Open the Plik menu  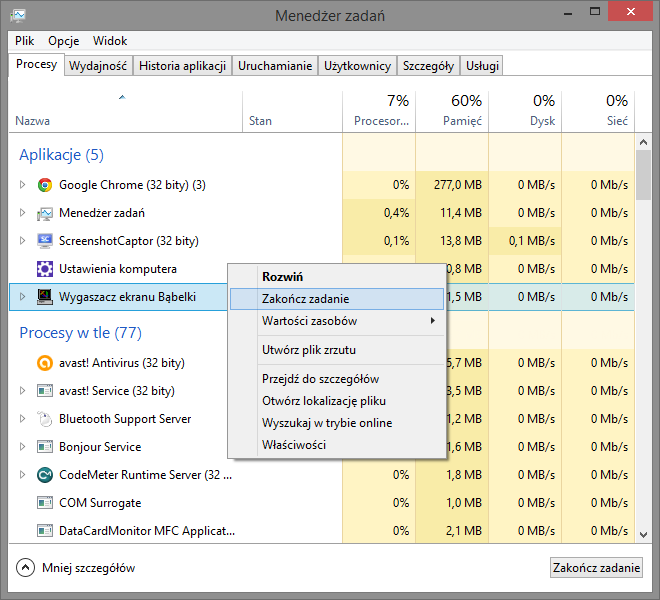[x=24, y=41]
